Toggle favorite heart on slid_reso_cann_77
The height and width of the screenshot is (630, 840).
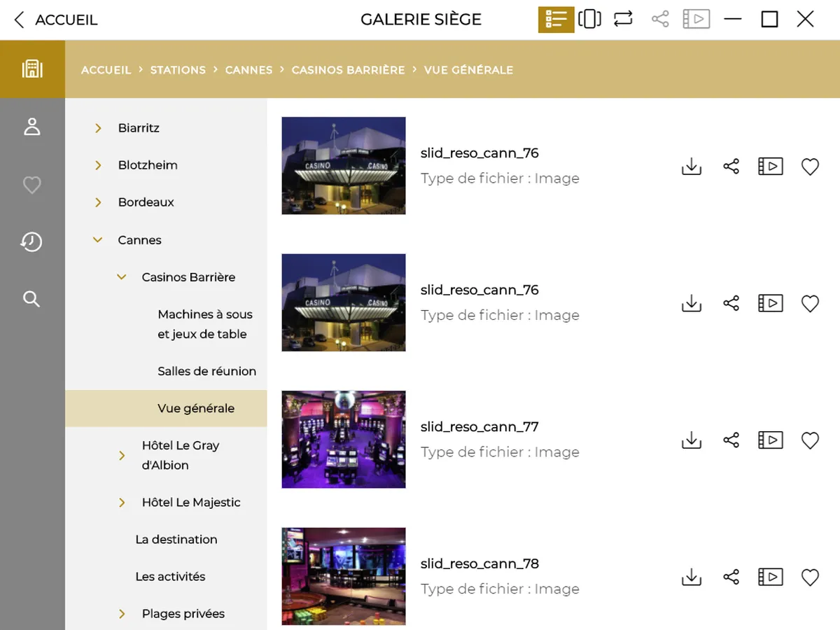[810, 440]
